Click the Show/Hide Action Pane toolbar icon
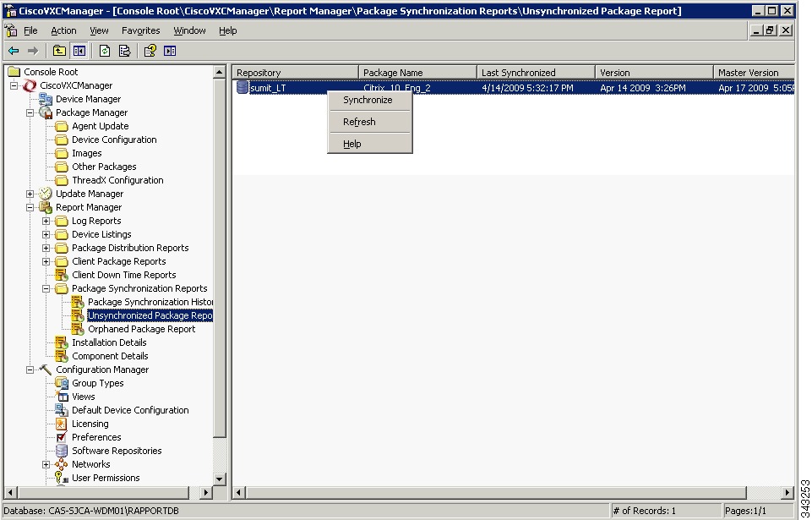This screenshot has height=520, width=812. [170, 51]
